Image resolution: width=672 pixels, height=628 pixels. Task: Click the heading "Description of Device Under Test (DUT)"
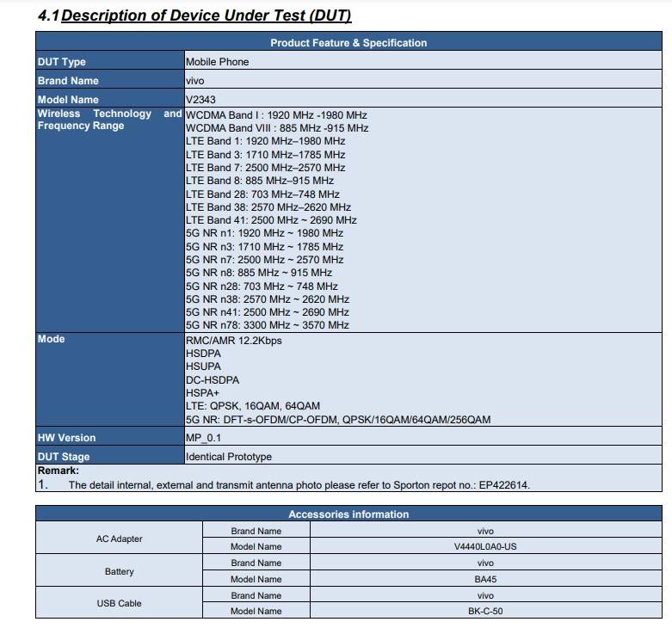coord(207,15)
